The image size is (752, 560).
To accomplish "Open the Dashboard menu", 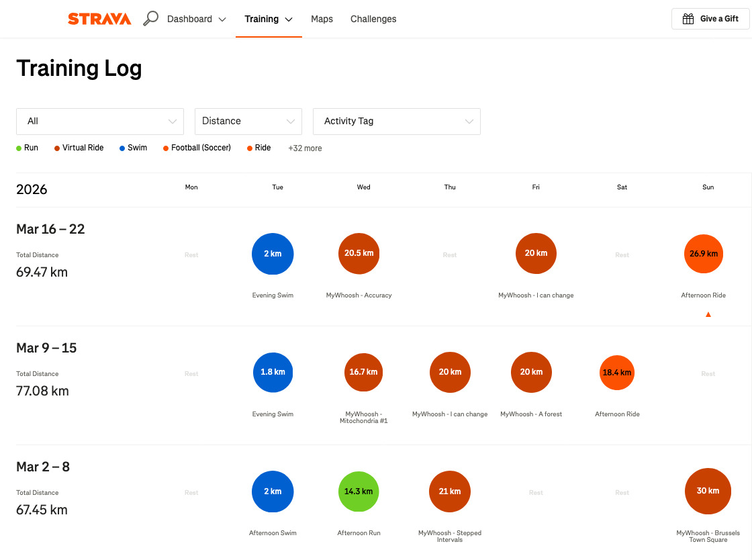I will click(196, 19).
